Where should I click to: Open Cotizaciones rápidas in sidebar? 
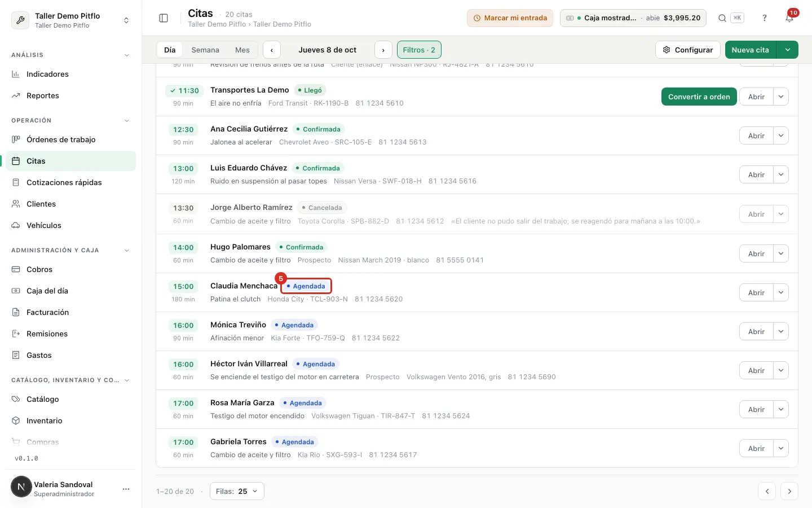(x=71, y=182)
